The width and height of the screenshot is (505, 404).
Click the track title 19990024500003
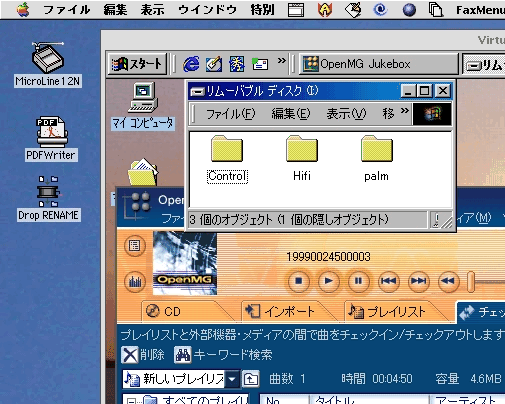click(328, 257)
